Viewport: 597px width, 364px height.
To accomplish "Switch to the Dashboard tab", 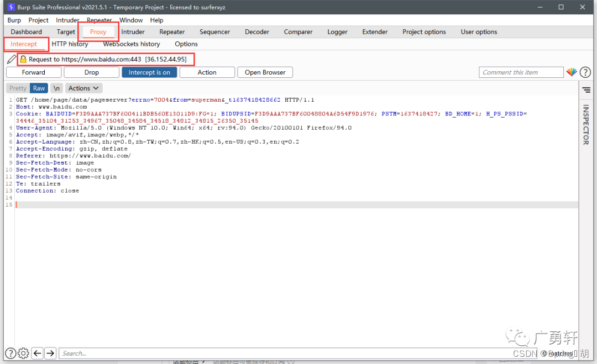I will coord(27,32).
